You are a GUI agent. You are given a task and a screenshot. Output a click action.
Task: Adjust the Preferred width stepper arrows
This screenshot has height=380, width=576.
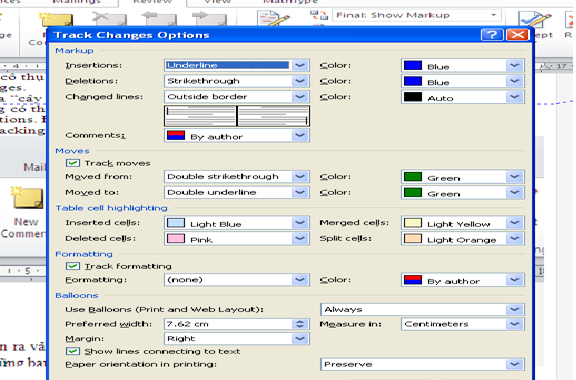click(x=300, y=324)
